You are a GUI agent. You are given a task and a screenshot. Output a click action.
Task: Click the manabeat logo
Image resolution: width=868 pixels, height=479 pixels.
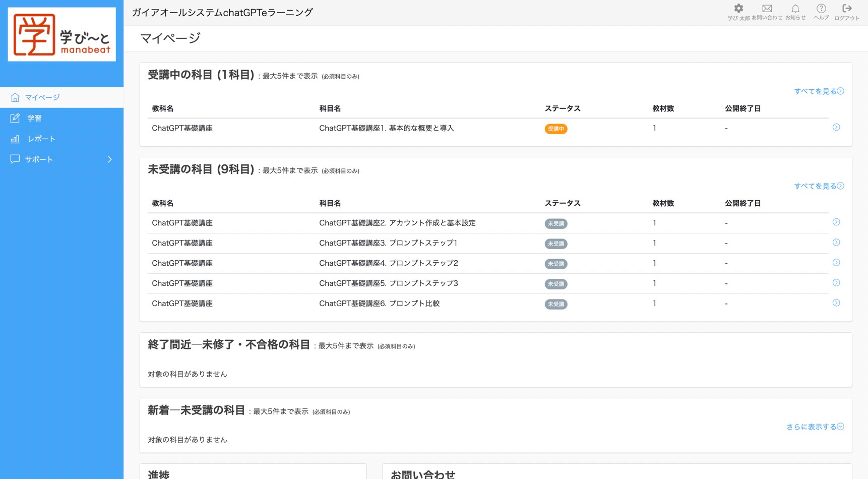tap(62, 34)
